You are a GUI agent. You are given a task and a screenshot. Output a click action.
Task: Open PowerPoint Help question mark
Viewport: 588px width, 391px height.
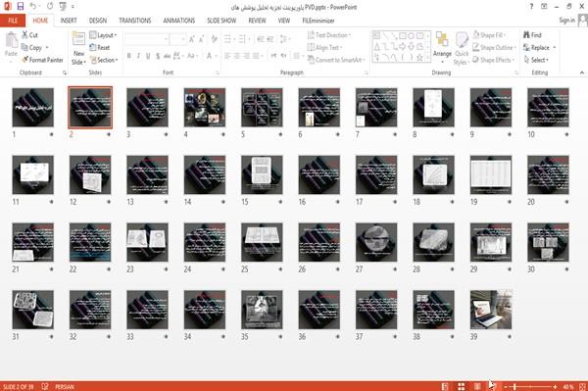click(x=531, y=7)
